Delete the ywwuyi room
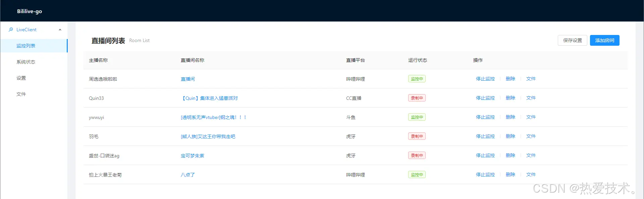 click(511, 117)
